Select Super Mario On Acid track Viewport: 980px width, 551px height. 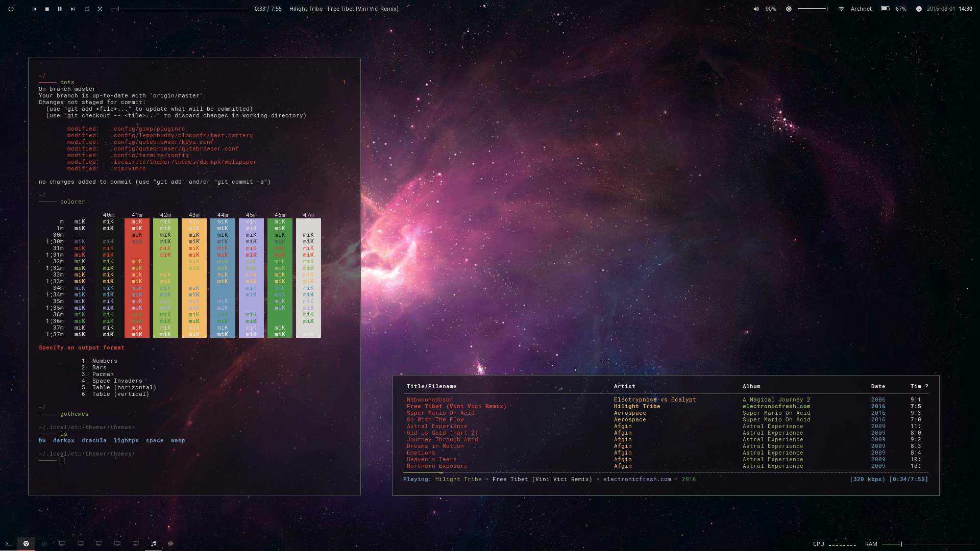pos(440,413)
